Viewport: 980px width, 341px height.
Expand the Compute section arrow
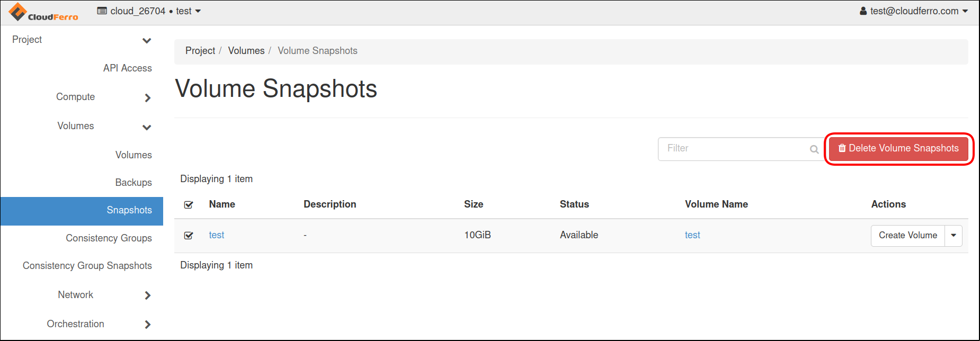point(148,98)
